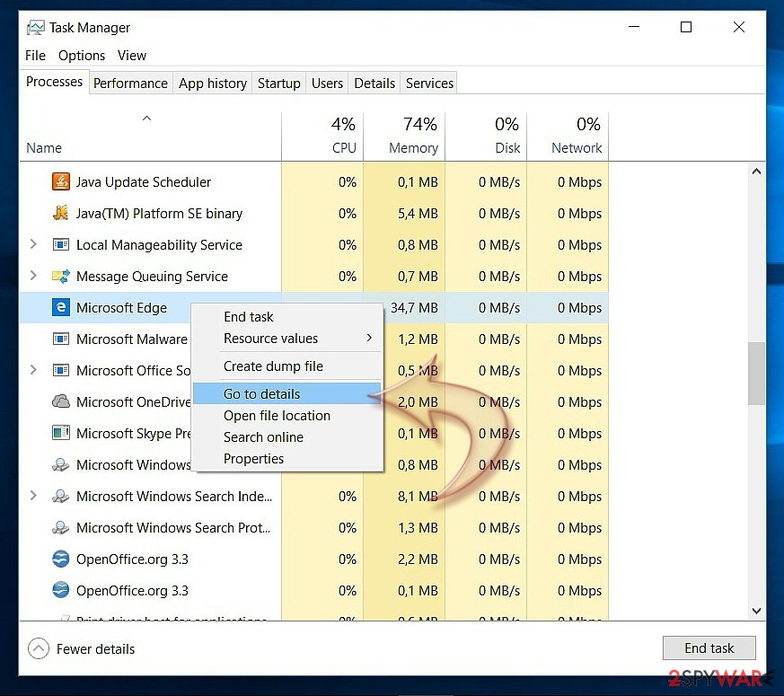Viewport: 784px width, 696px height.
Task: Click the Message Queuing Service icon
Action: (x=60, y=277)
